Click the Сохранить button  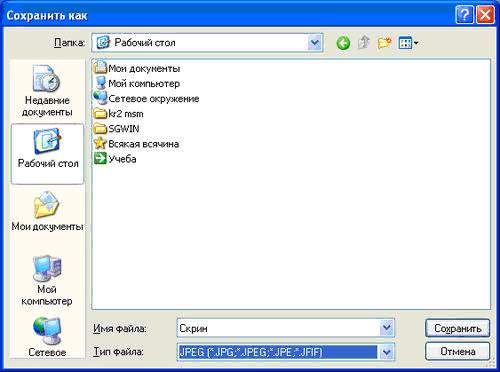(x=458, y=328)
